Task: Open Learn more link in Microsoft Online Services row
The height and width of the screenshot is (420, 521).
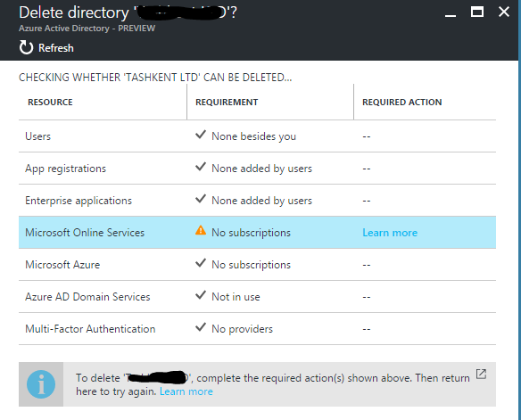Action: [390, 233]
